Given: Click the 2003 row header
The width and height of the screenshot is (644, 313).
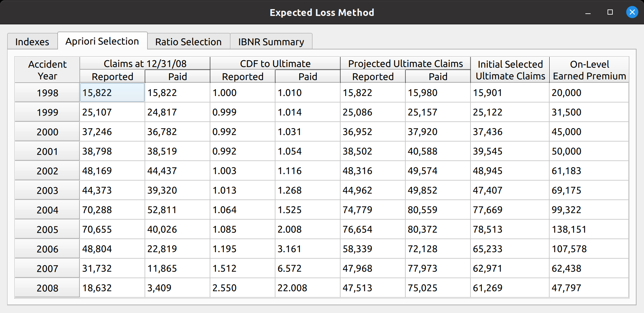Looking at the screenshot, I should [x=47, y=190].
